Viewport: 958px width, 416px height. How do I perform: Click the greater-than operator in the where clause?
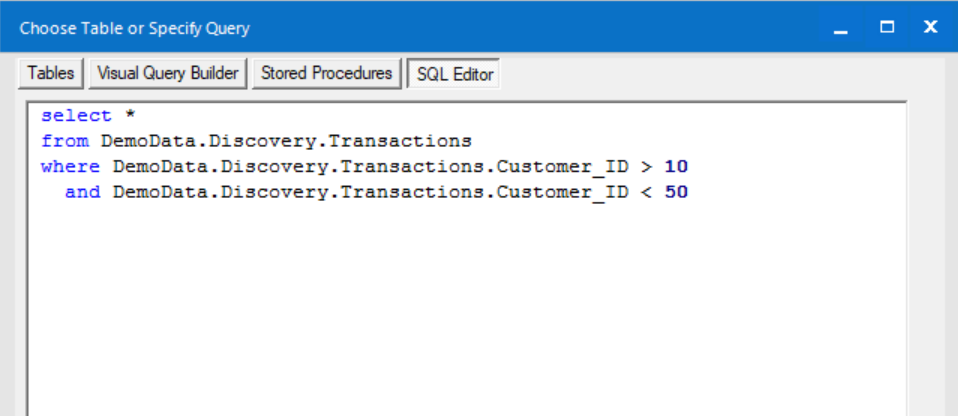pyautogui.click(x=645, y=166)
